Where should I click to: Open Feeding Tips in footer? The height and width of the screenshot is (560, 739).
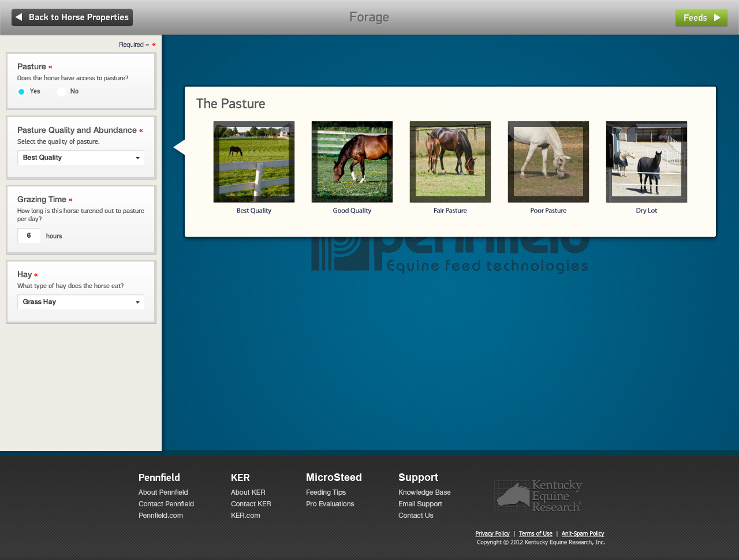(x=326, y=492)
